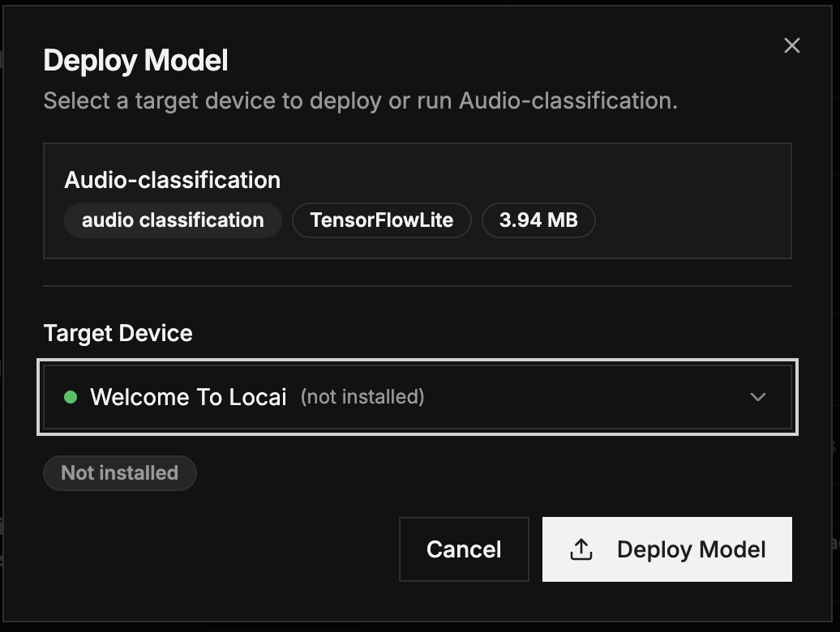This screenshot has width=840, height=632.
Task: Click the Audio-classification model name text
Action: [x=172, y=180]
